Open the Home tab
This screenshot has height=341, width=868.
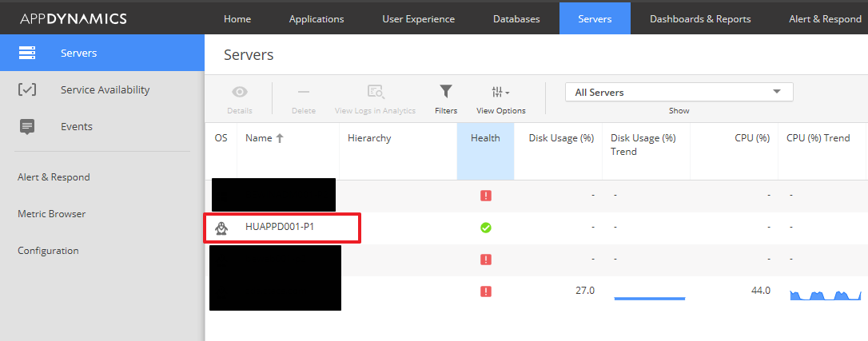tap(237, 19)
